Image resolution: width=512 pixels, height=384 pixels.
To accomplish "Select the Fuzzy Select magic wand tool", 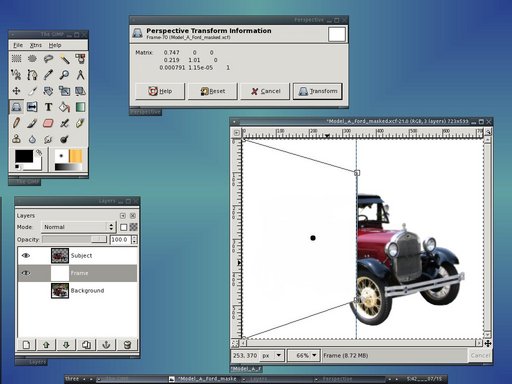I will click(64, 59).
